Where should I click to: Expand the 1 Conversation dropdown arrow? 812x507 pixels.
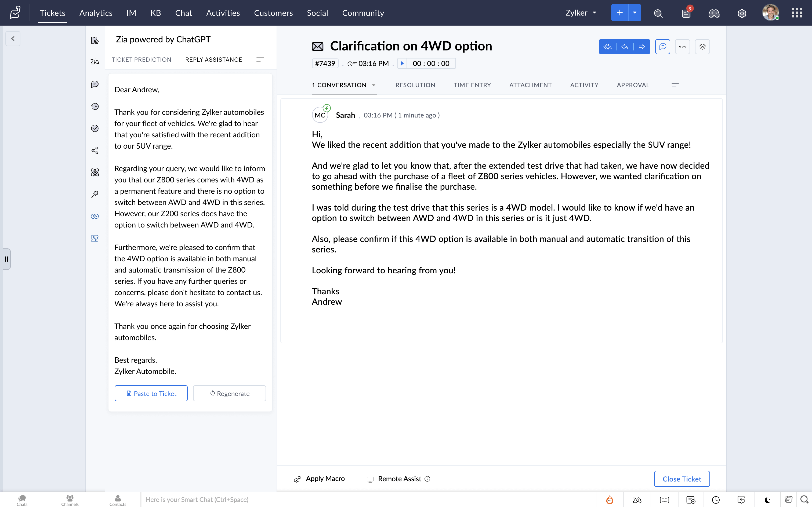pyautogui.click(x=374, y=85)
